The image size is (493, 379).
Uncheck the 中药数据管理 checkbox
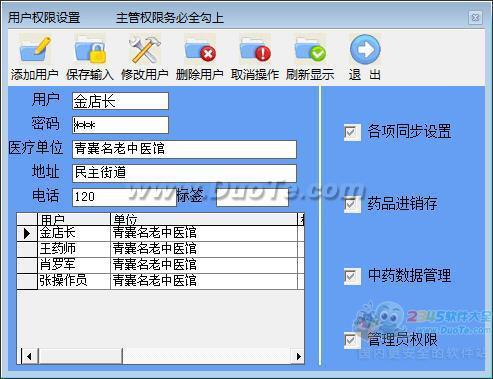point(352,276)
